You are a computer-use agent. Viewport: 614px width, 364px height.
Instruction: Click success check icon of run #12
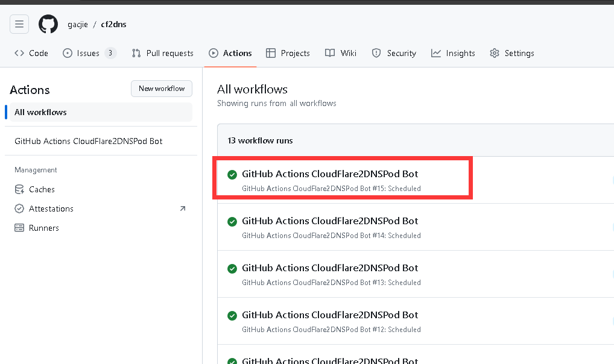(x=232, y=315)
